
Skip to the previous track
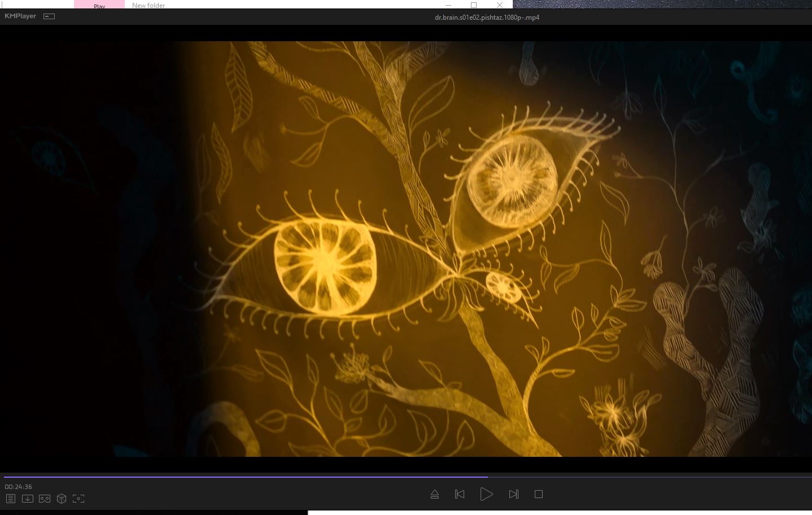[x=460, y=494]
